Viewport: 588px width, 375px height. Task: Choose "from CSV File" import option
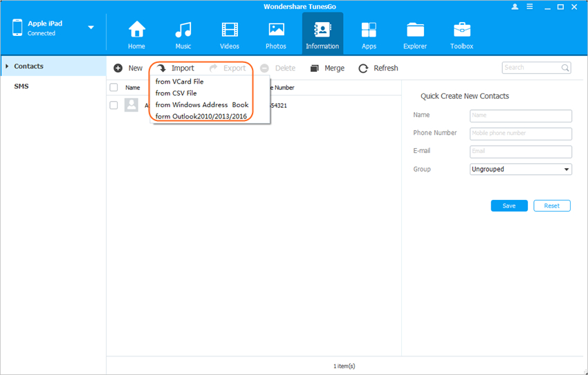coord(176,93)
